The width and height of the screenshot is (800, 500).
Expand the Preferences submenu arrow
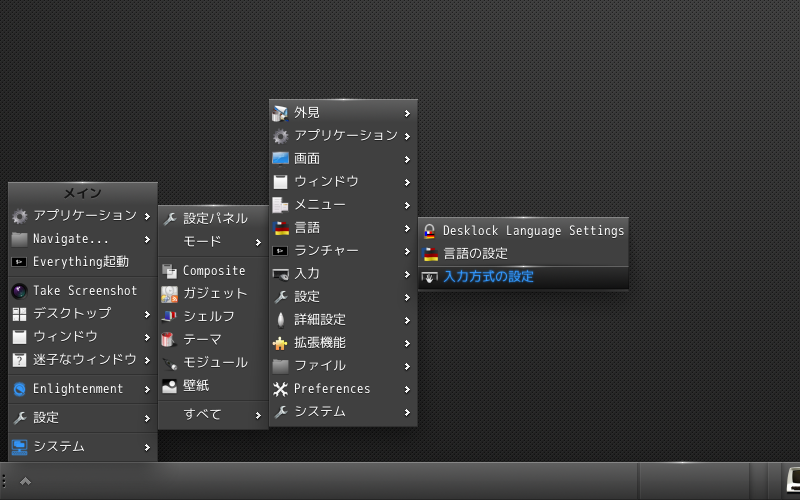point(407,389)
